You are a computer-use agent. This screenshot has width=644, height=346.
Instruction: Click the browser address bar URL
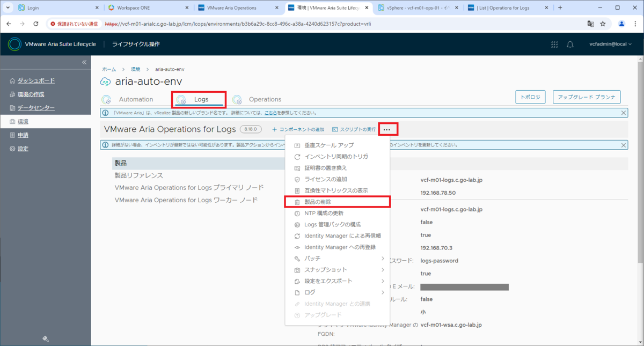click(238, 24)
